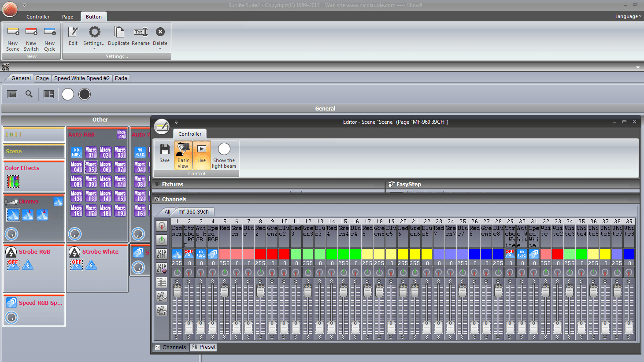Click the channel 1 Dimmer fader
The height and width of the screenshot is (362, 644).
click(177, 291)
